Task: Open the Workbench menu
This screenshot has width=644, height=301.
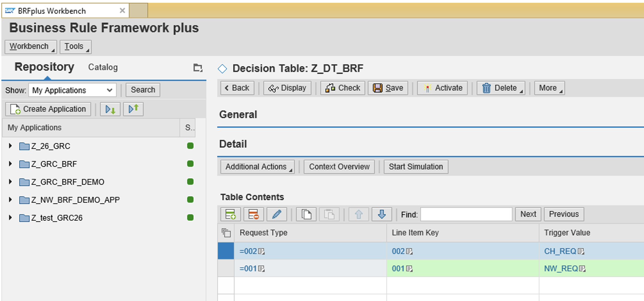Action: [31, 47]
